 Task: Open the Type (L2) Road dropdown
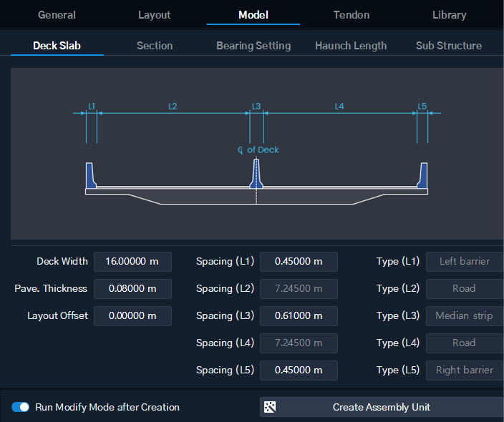[x=465, y=289]
